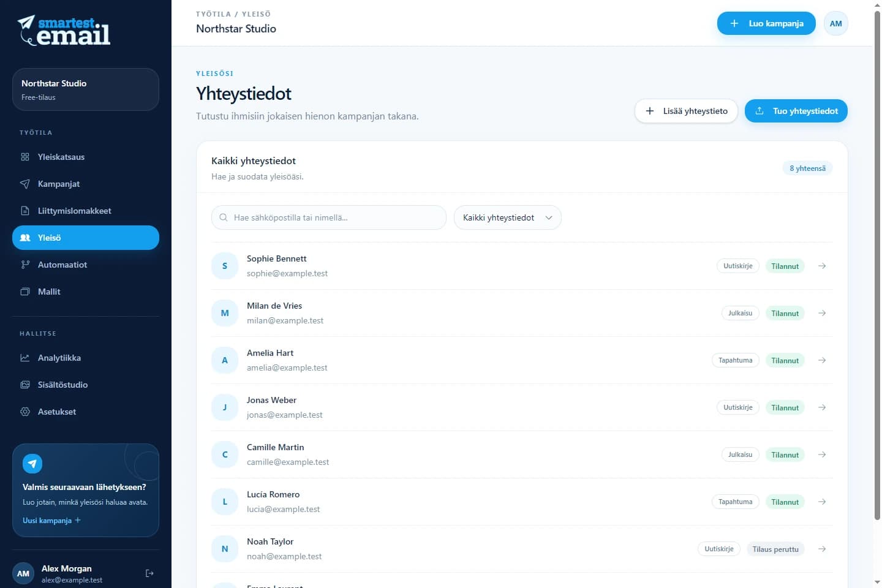Click the arrow icon for Noah Taylor

click(822, 549)
